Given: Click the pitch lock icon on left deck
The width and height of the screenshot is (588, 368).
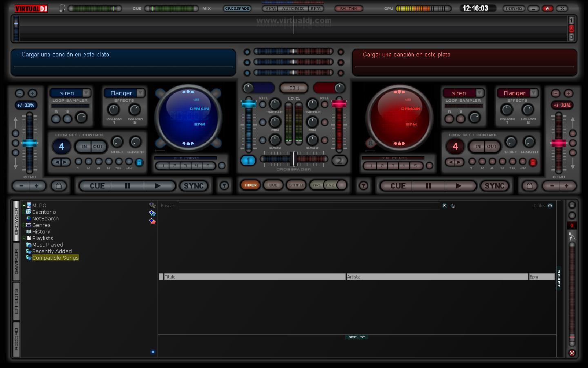Looking at the screenshot, I should point(59,186).
